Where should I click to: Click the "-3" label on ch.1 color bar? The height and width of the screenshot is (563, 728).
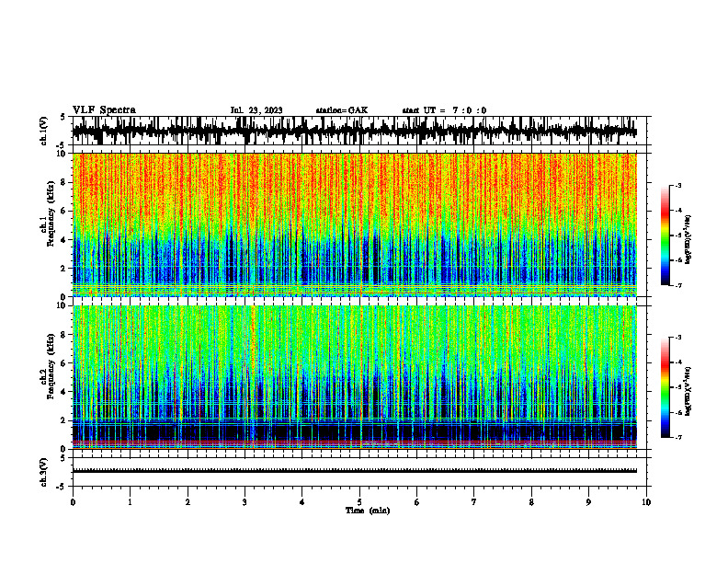point(677,185)
